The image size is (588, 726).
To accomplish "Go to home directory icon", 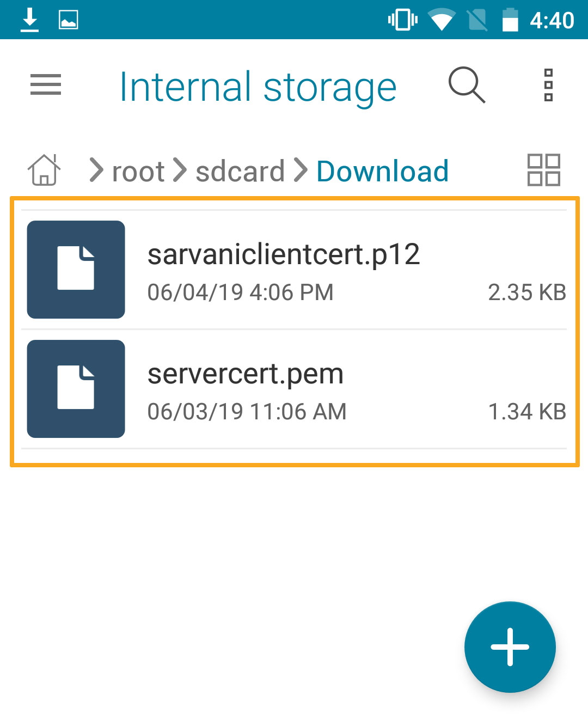I will (44, 170).
